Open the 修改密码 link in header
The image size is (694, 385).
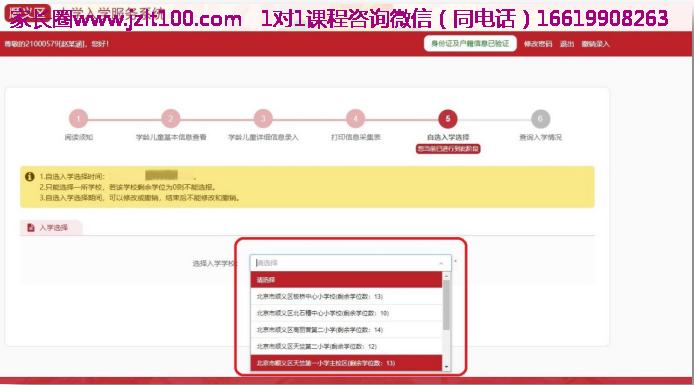pyautogui.click(x=538, y=44)
